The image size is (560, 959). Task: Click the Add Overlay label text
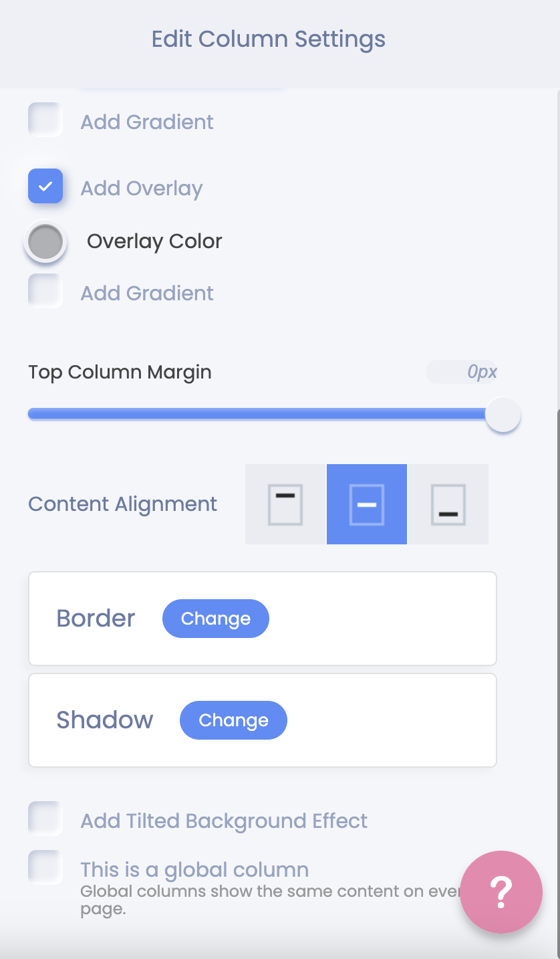[x=142, y=189]
